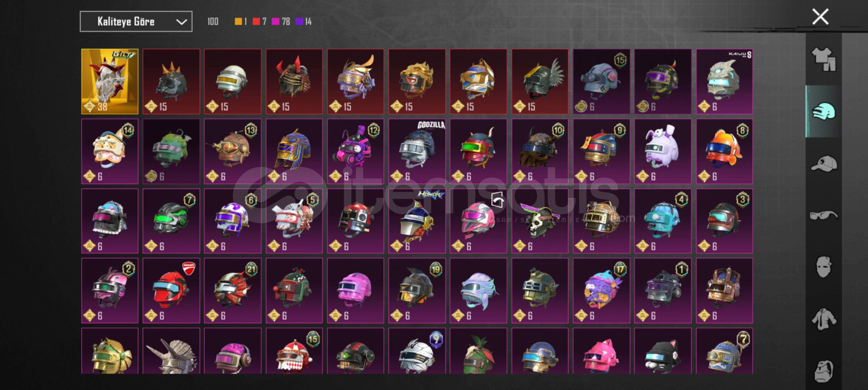Open the sunglasses category icon
Image resolution: width=868 pixels, height=390 pixels.
coord(824,216)
